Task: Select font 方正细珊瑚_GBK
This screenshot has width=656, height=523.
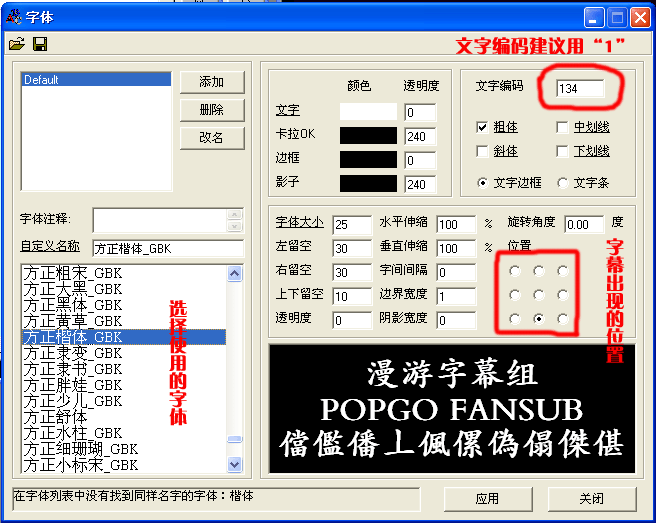Action: tap(124, 449)
